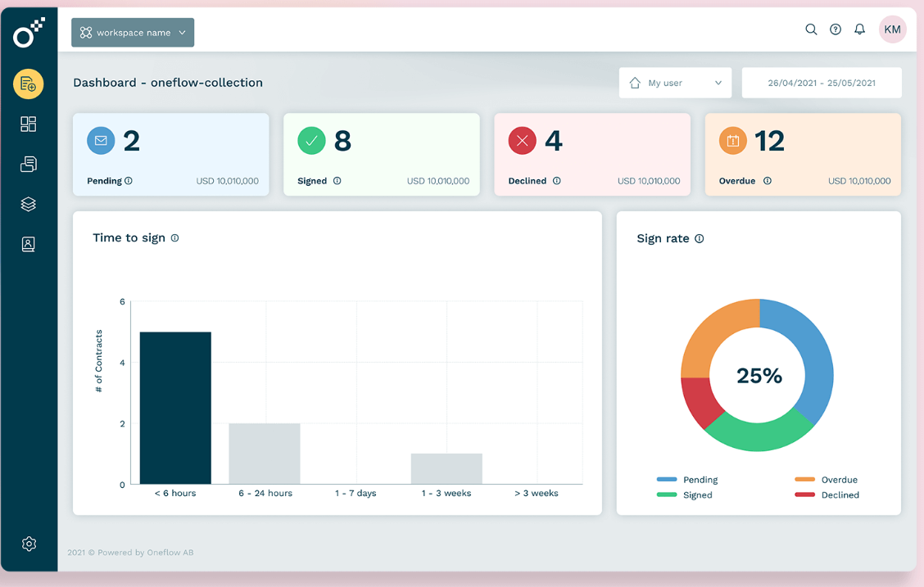Select the dashboard grid icon in sidebar
The width and height of the screenshot is (924, 587).
coord(29,124)
